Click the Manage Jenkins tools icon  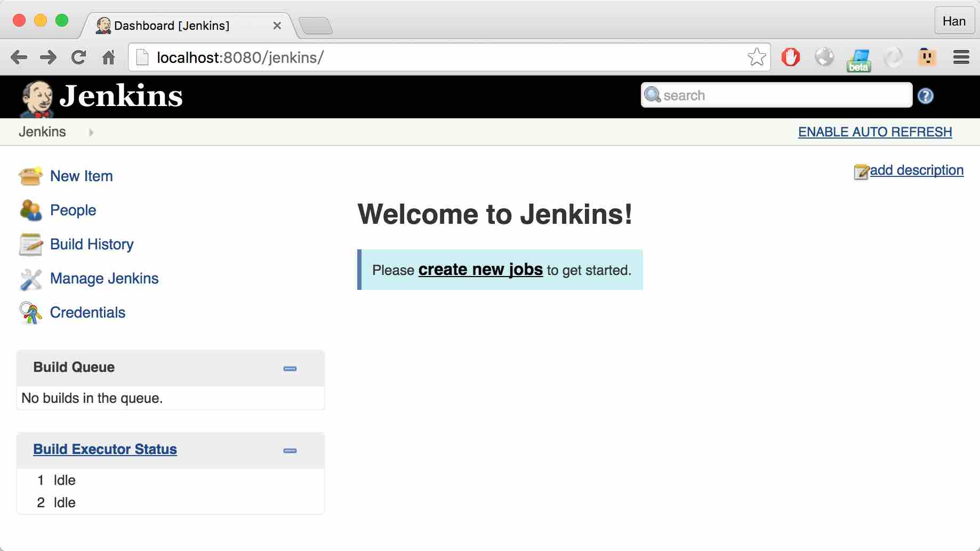pos(30,279)
